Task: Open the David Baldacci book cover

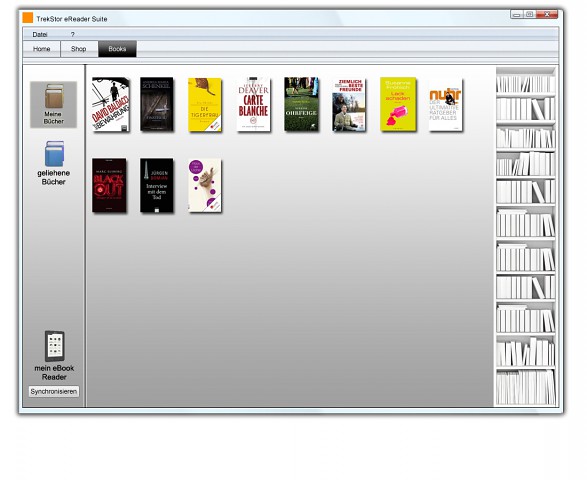Action: [110, 104]
